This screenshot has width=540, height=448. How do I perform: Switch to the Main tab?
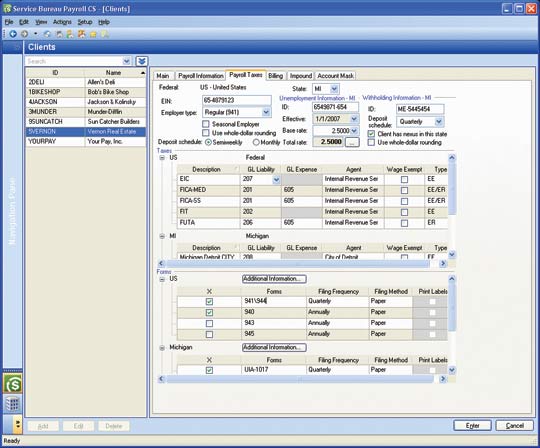[x=163, y=76]
